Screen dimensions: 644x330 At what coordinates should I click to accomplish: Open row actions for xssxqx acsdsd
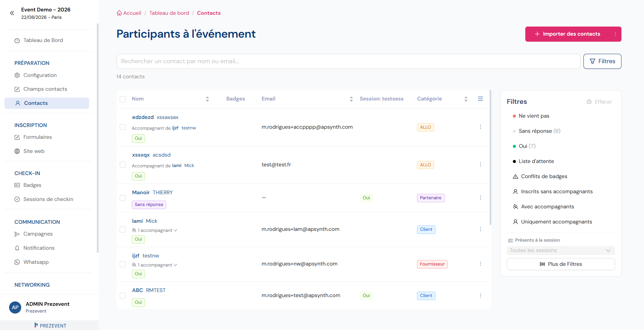(480, 164)
